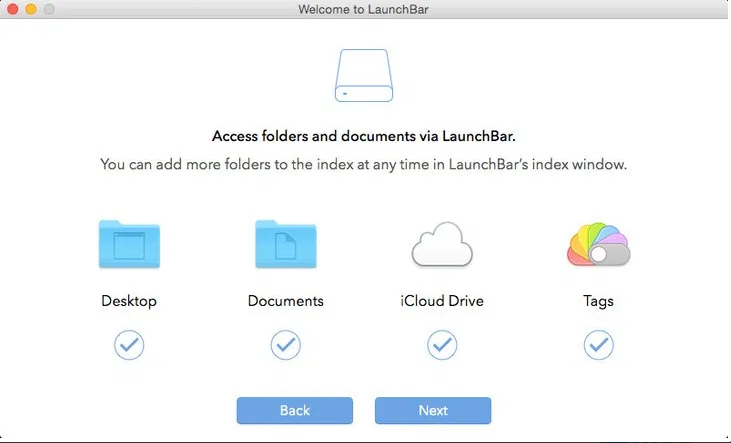Disable the iCloud Drive checkbox
This screenshot has height=443, width=731.
(x=441, y=345)
